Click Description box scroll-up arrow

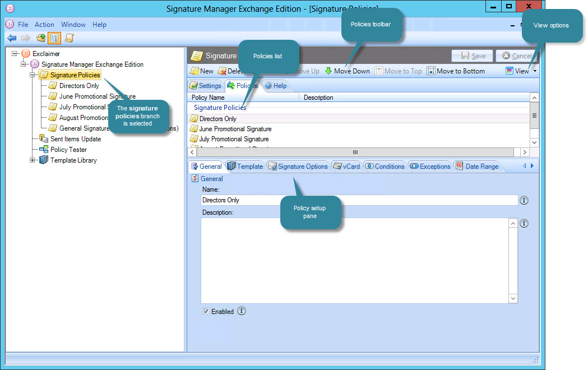tap(513, 223)
